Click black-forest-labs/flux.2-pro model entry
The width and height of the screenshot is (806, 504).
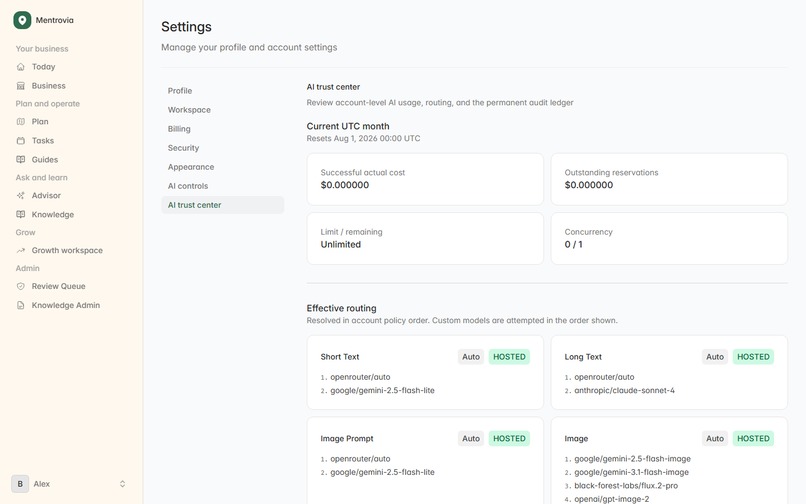pyautogui.click(x=626, y=486)
